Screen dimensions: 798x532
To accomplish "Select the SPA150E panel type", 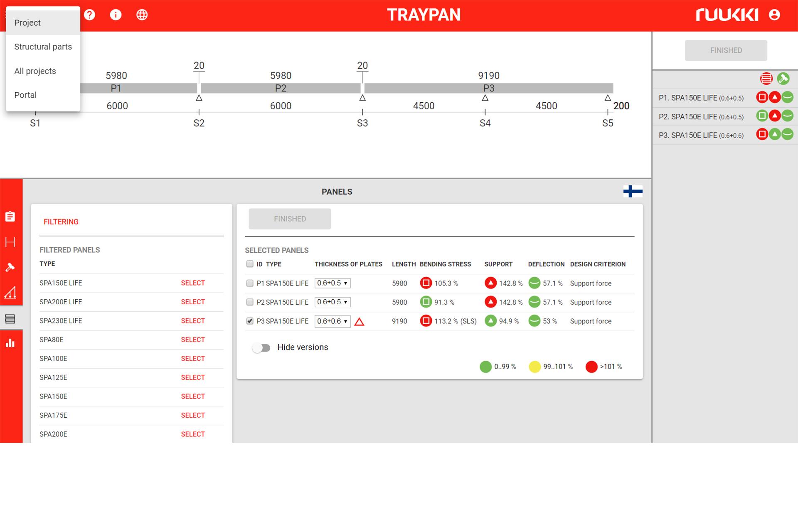I will click(193, 397).
